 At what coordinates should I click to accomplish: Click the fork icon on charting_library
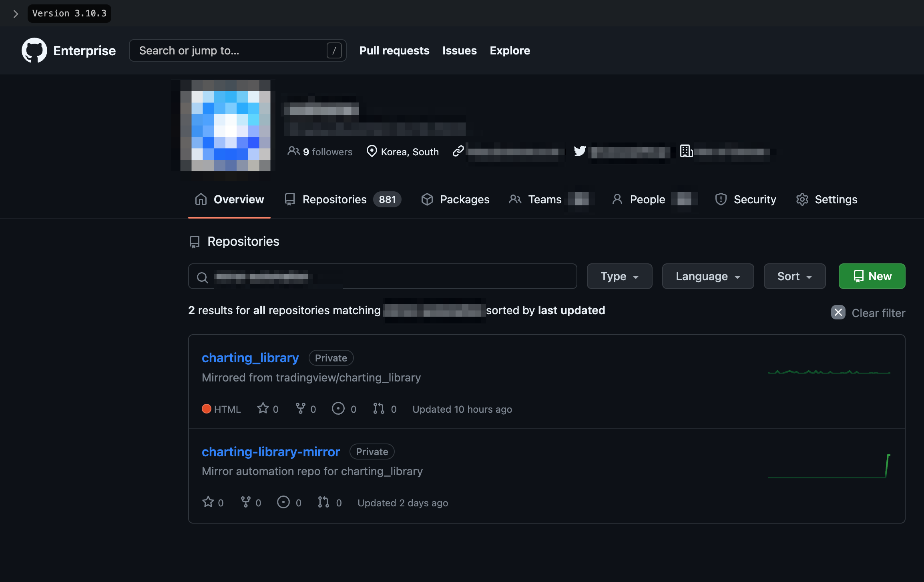point(300,408)
